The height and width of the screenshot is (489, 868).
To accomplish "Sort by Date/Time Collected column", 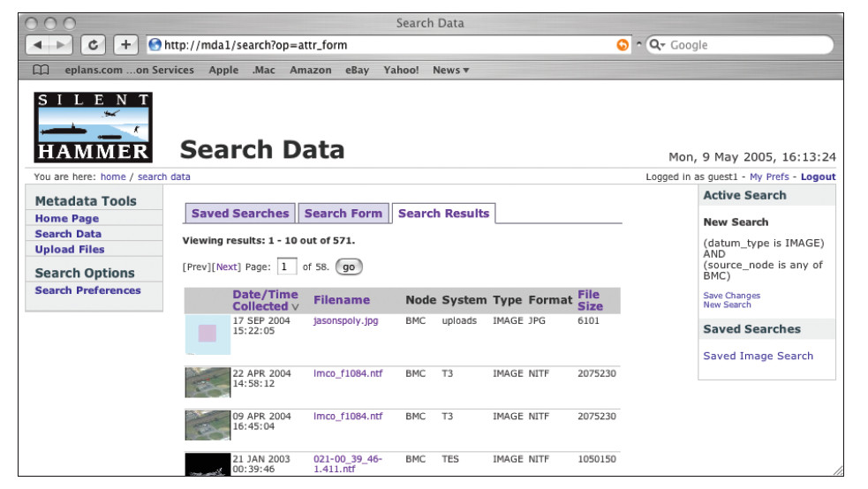I will [x=265, y=300].
